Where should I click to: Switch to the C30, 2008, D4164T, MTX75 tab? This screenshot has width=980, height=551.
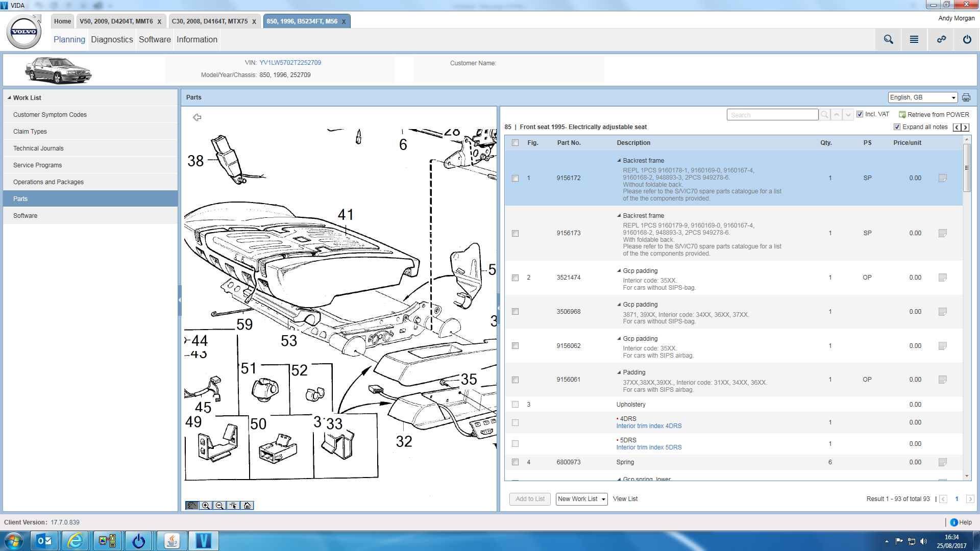(210, 21)
